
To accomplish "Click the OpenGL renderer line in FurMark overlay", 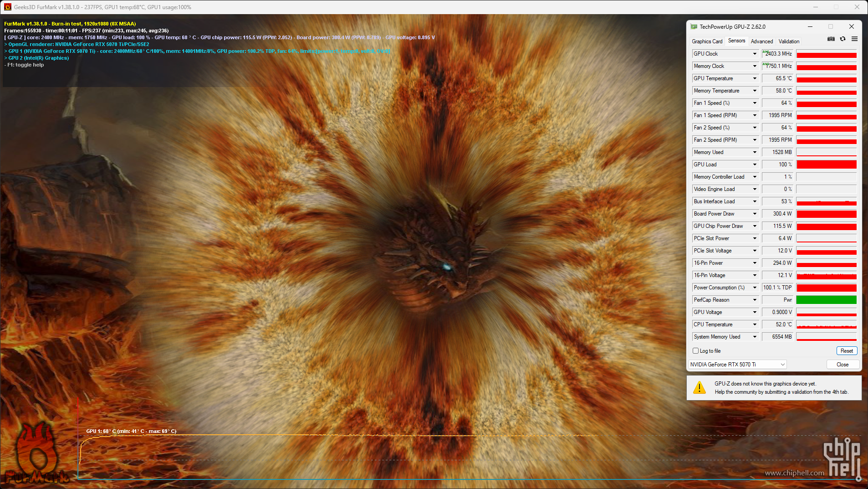I will (77, 44).
